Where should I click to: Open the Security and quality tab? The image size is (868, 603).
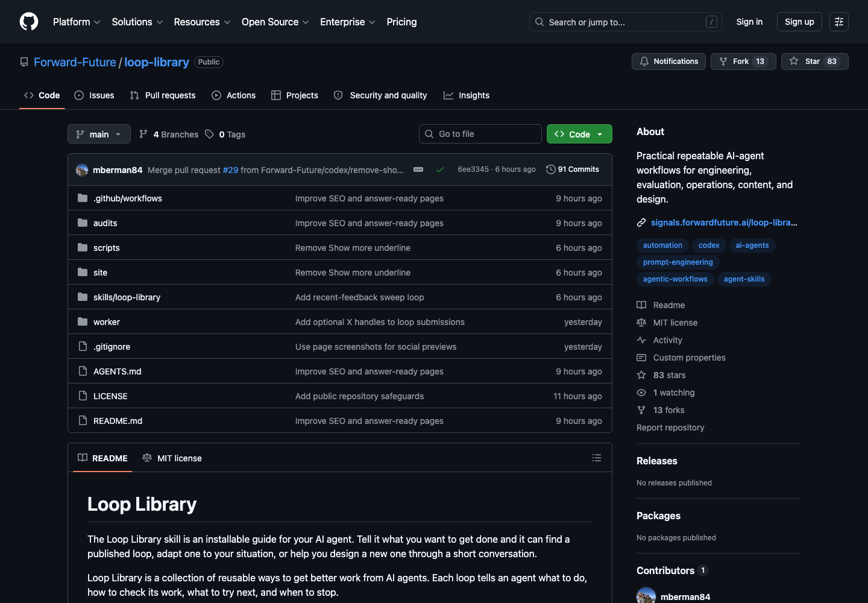click(380, 95)
